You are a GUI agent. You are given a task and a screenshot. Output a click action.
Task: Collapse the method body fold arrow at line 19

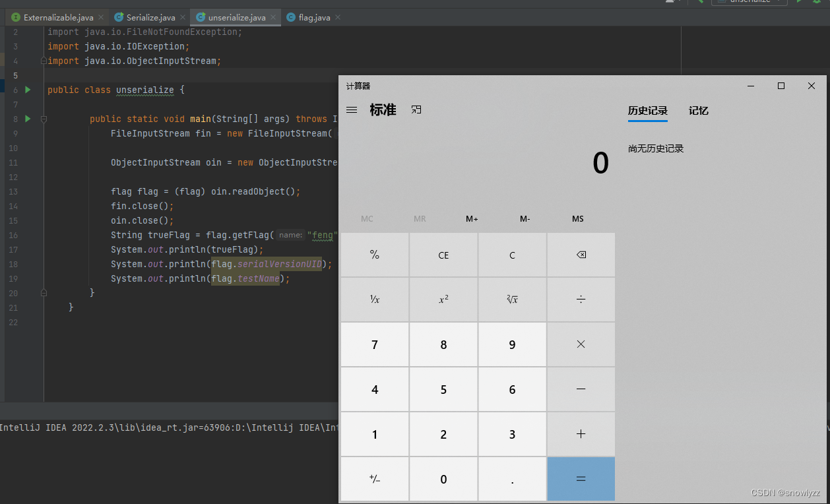[x=42, y=293]
